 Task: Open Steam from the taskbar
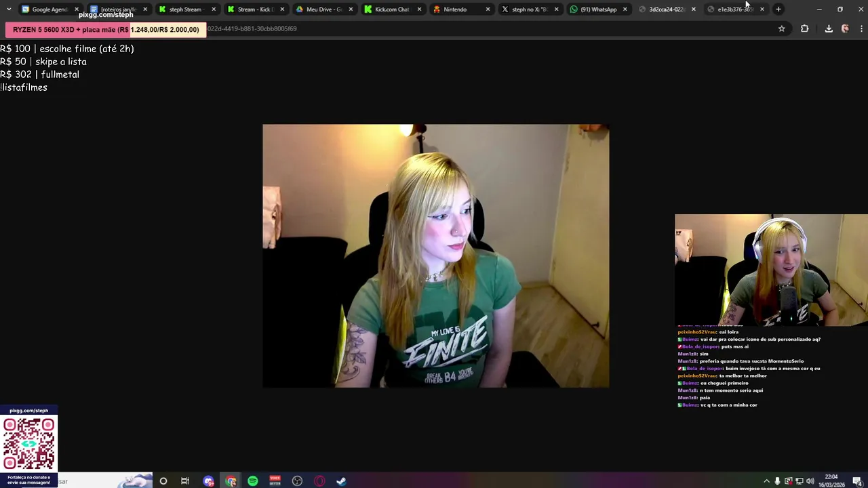pyautogui.click(x=341, y=481)
